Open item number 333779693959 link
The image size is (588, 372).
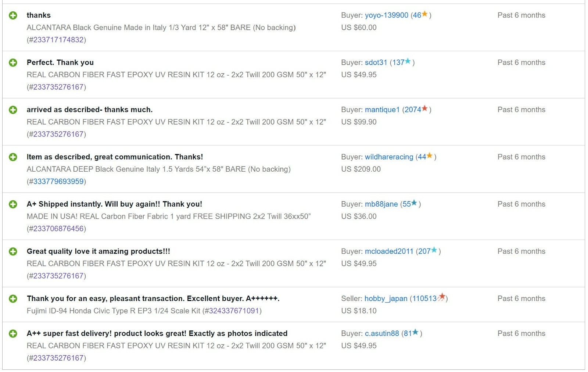(58, 182)
